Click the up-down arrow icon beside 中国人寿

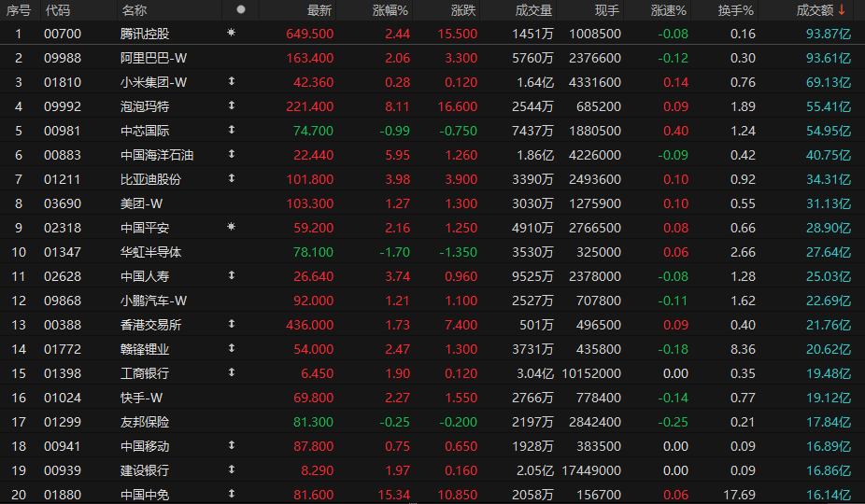(232, 275)
